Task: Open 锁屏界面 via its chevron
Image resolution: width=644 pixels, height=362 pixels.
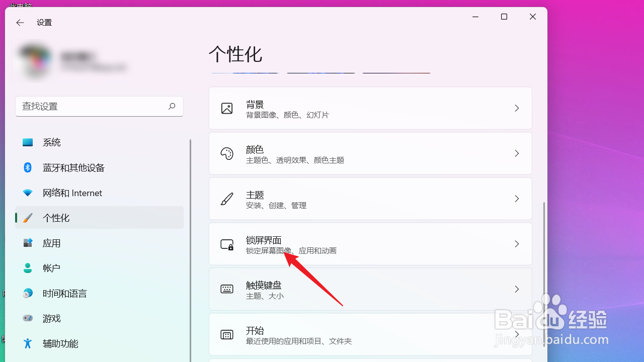Action: [517, 244]
